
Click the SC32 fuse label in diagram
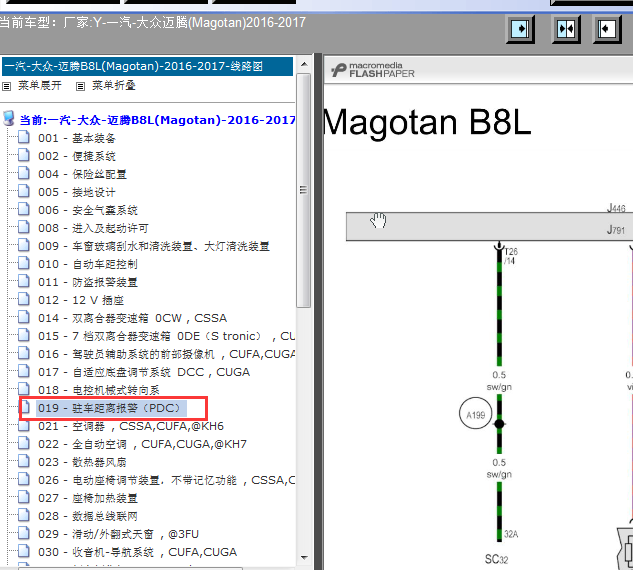click(x=496, y=559)
